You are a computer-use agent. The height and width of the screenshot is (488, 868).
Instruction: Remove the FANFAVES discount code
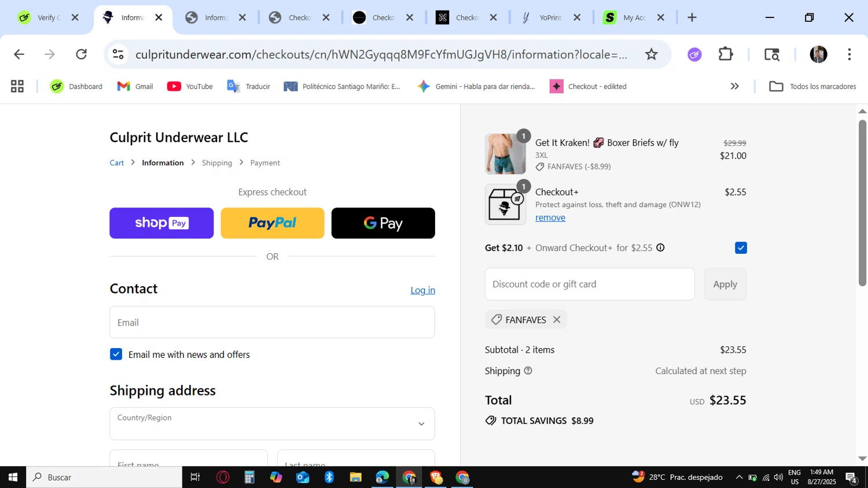pos(557,320)
